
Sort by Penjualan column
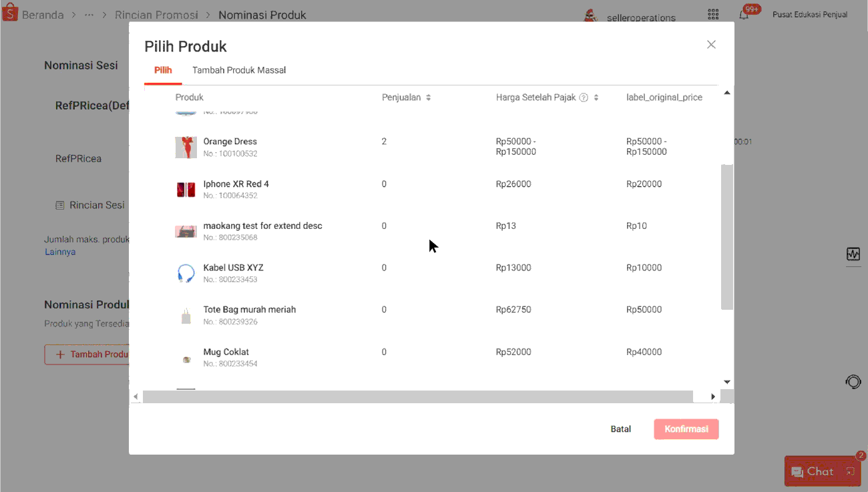428,97
